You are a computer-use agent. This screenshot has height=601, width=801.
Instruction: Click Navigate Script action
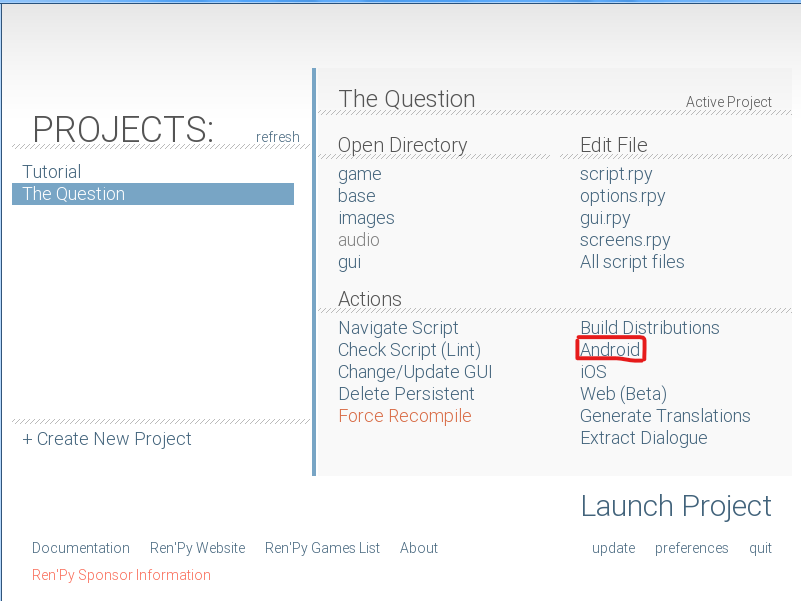point(398,328)
